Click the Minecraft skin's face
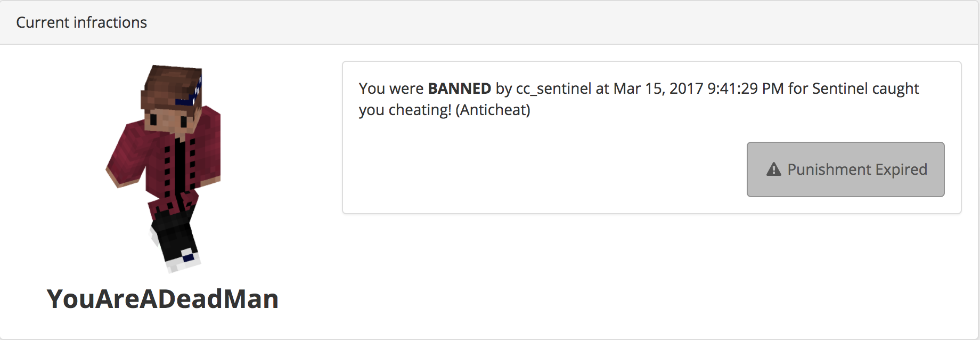Image resolution: width=980 pixels, height=340 pixels. (170, 122)
